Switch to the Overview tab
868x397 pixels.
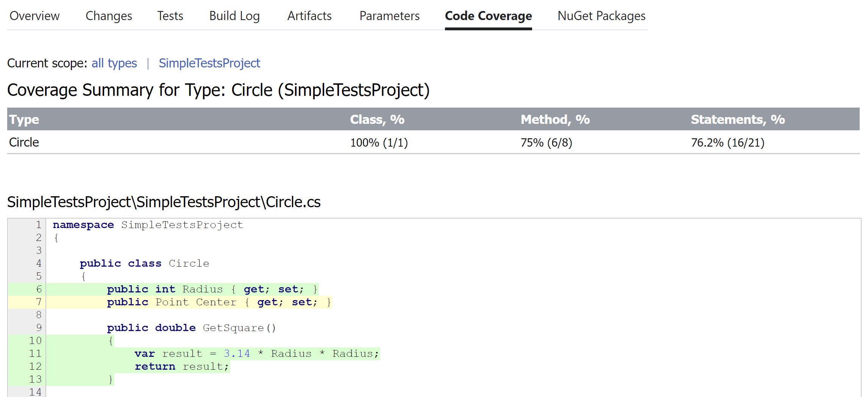point(34,16)
